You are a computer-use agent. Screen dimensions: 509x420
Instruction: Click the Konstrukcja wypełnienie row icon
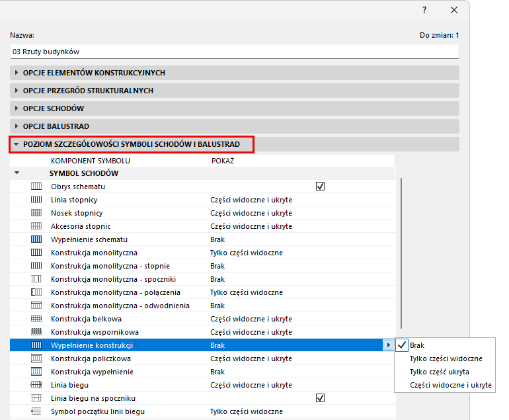click(36, 372)
